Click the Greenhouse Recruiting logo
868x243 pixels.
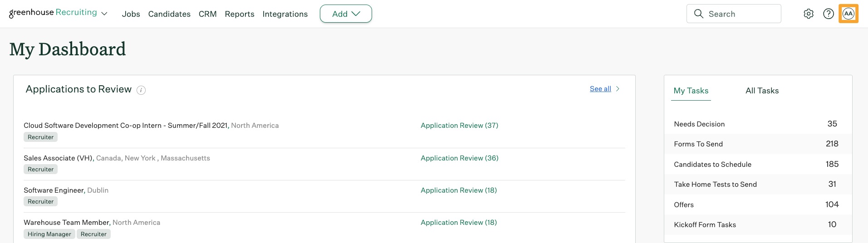tap(53, 13)
